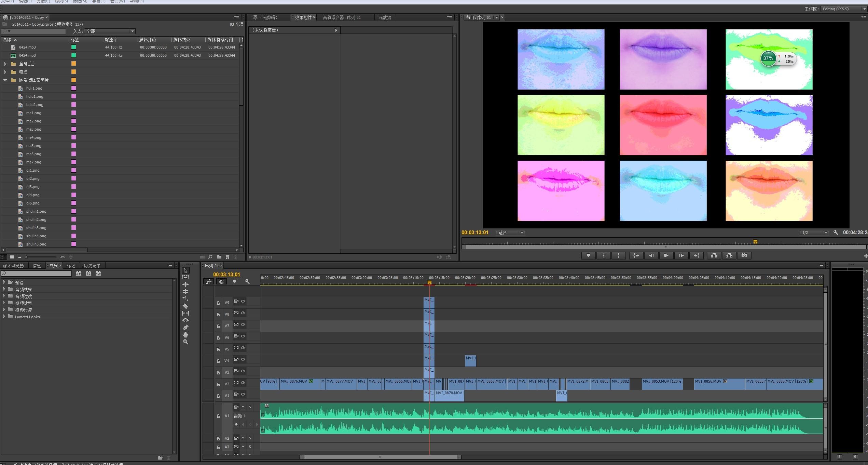Screen dimensions: 868x465
Task: Click Mark Out in program monitor
Action: click(618, 255)
